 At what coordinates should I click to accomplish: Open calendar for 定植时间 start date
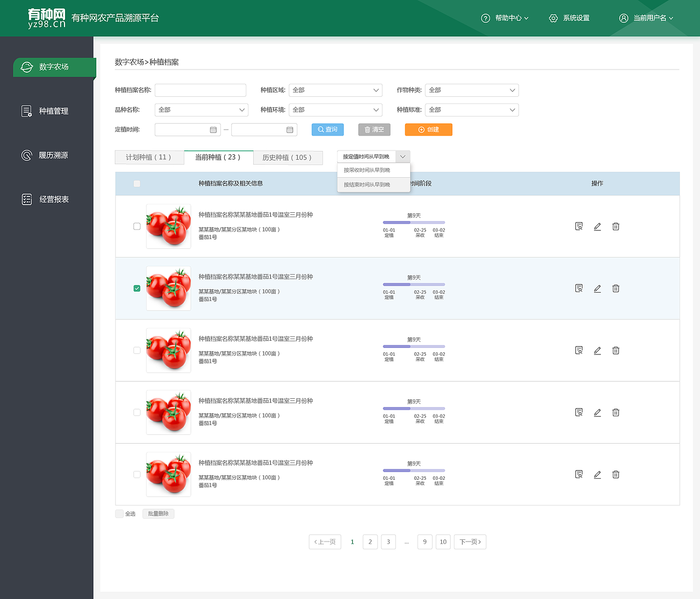(x=213, y=130)
